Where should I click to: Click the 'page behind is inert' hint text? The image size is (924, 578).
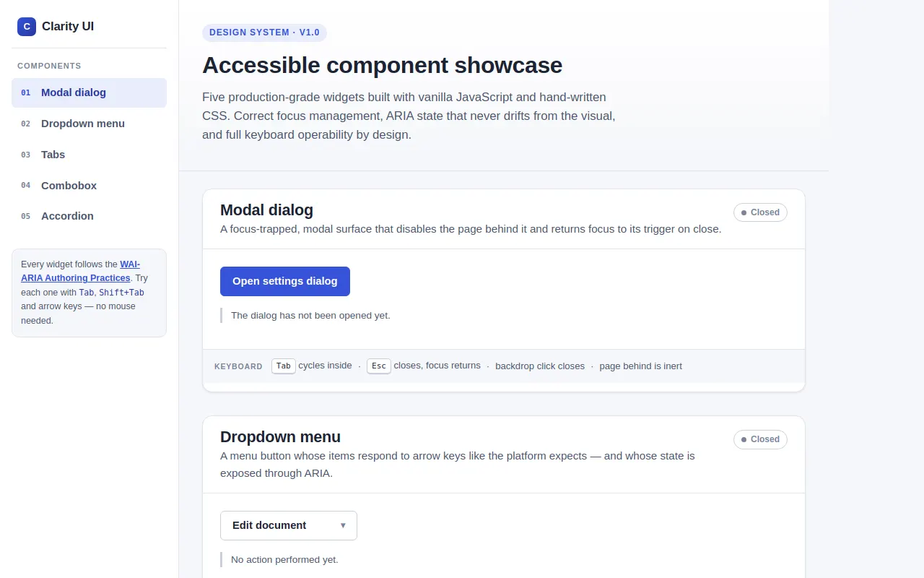640,366
